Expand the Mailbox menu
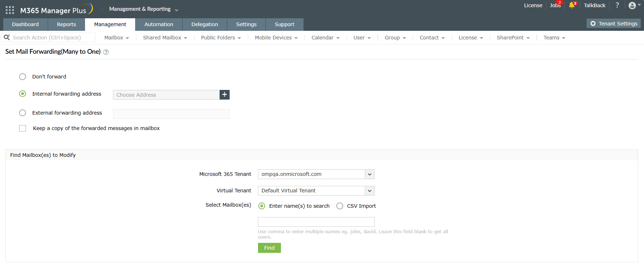 point(117,38)
